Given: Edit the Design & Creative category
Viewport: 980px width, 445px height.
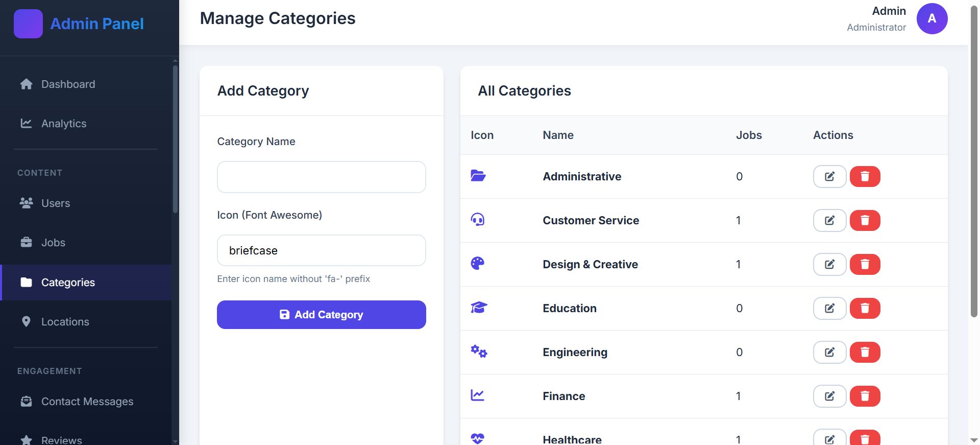Looking at the screenshot, I should [829, 265].
